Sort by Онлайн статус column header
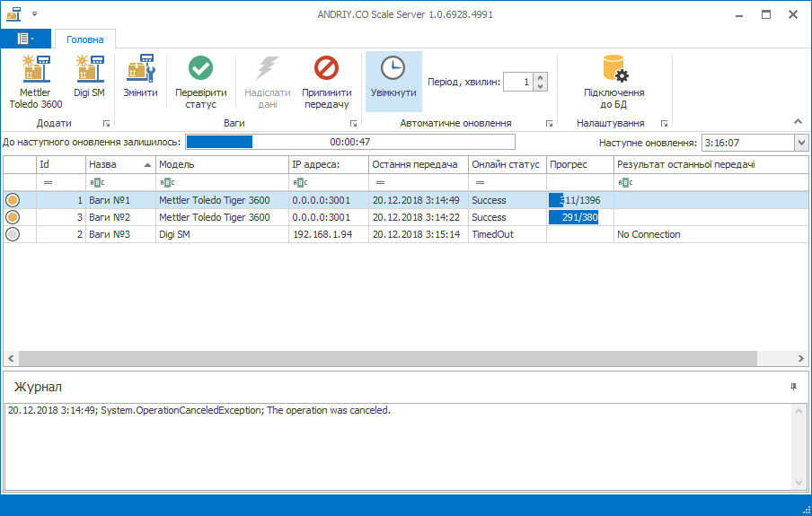The width and height of the screenshot is (812, 516). coord(507,164)
